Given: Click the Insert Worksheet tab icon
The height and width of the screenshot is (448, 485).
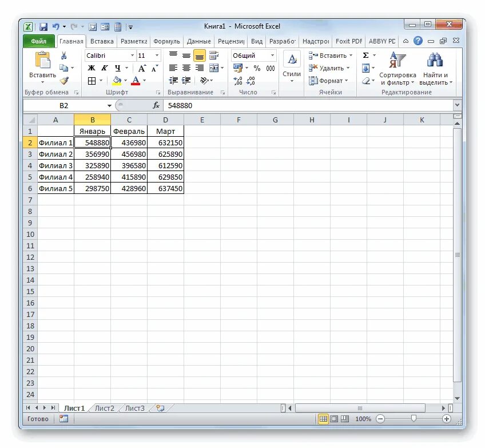Looking at the screenshot, I should [160, 408].
